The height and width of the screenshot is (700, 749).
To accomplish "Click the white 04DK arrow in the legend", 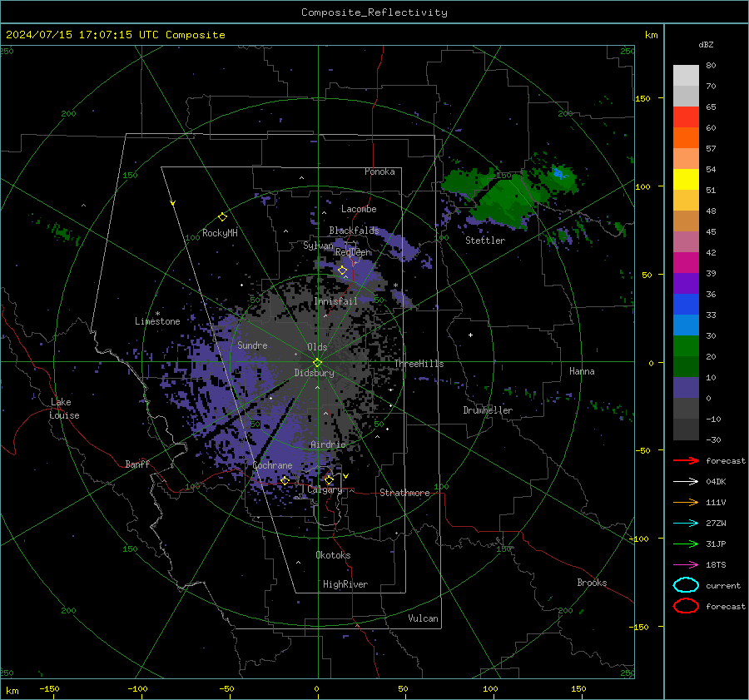I will 686,481.
